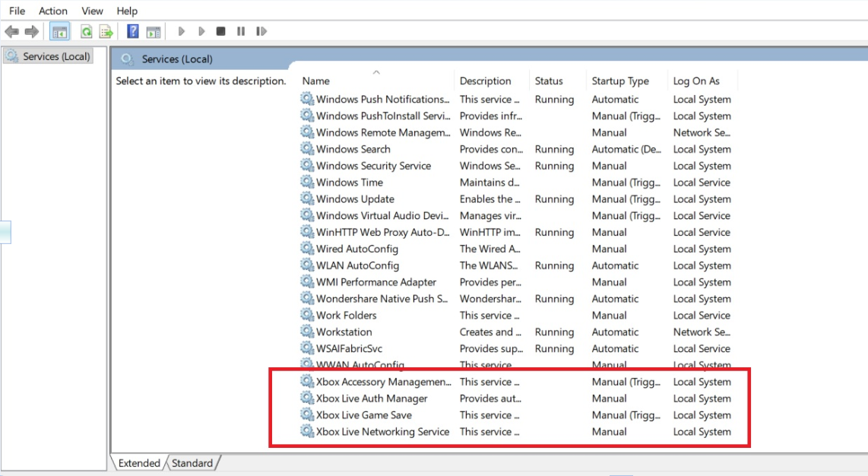Open Help using the blue question mark icon
The image size is (868, 476).
point(133,32)
